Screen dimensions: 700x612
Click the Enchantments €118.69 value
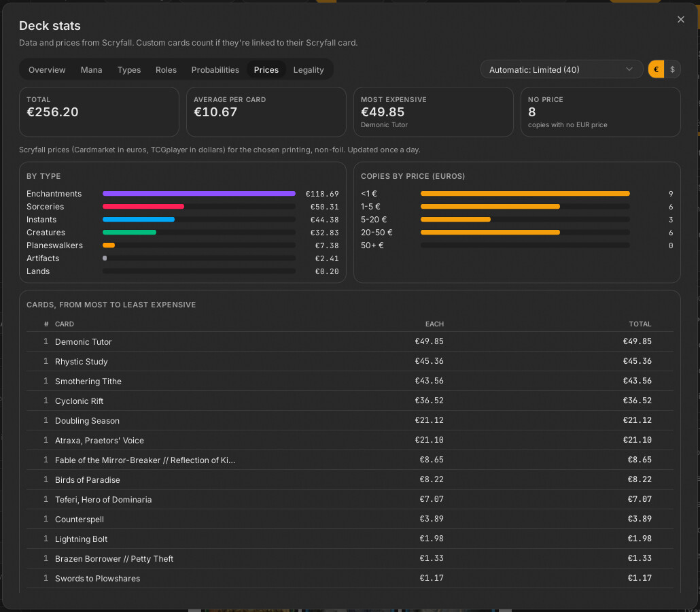pyautogui.click(x=322, y=194)
